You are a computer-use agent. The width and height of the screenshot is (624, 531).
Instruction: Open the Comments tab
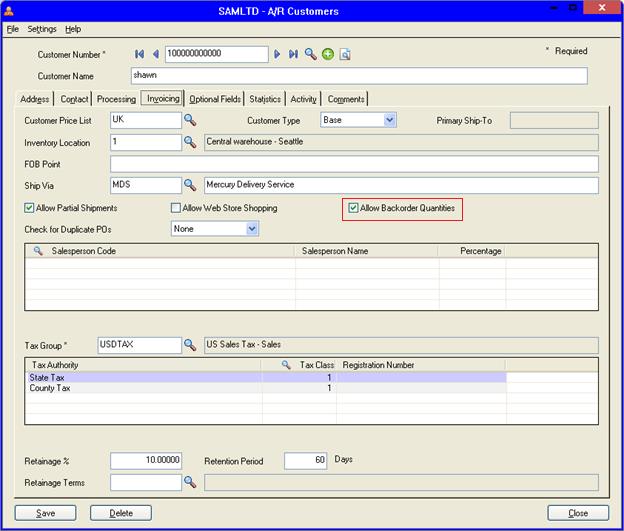click(x=346, y=99)
